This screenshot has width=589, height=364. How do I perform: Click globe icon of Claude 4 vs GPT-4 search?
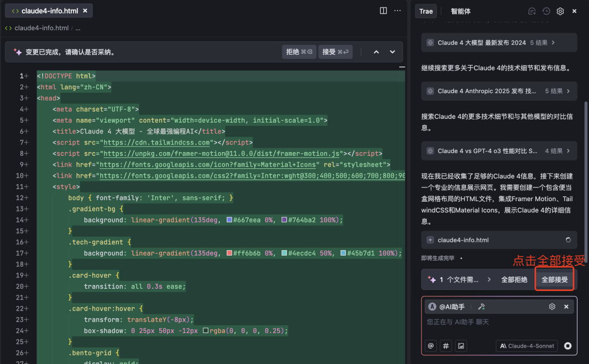pos(430,151)
